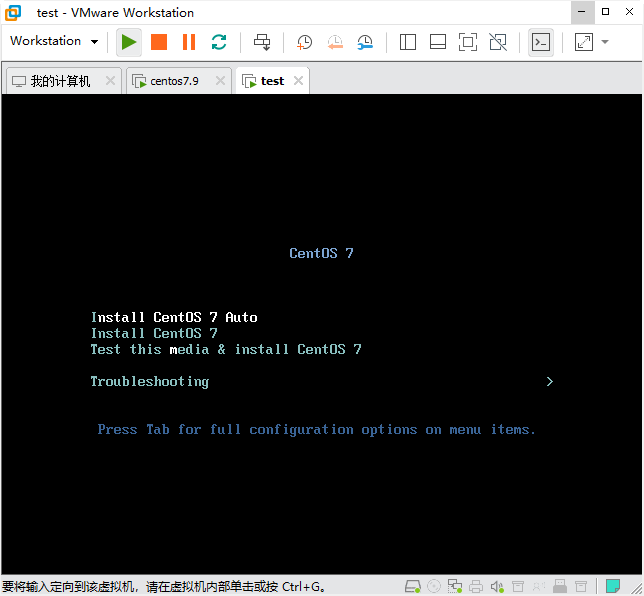
Task: Select Test this media & install CentOS 7
Action: click(226, 349)
